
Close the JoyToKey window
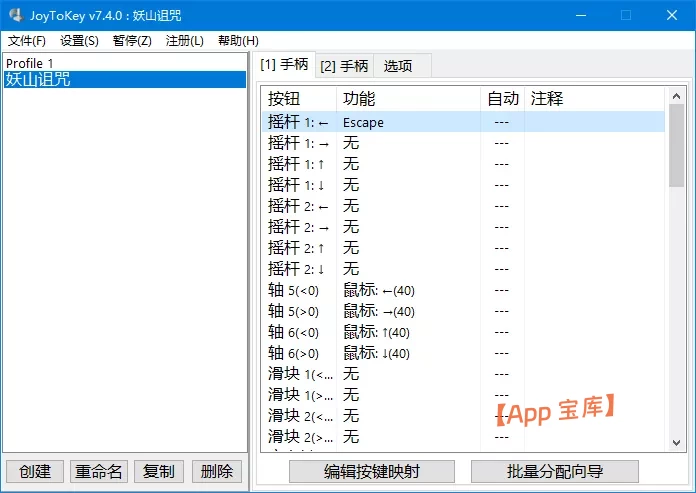[x=672, y=15]
